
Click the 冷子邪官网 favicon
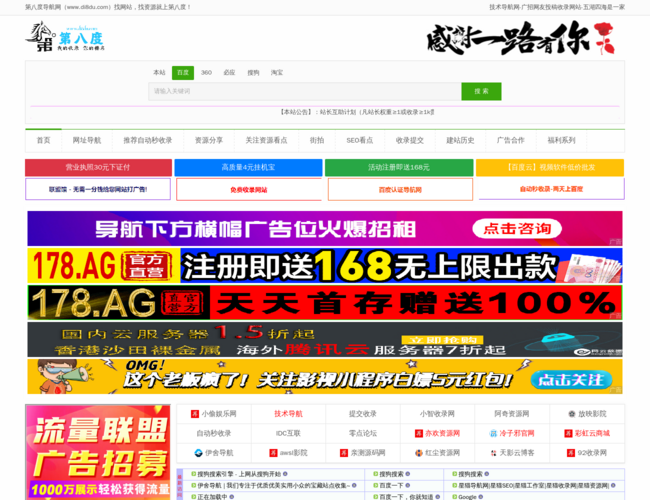click(x=493, y=433)
